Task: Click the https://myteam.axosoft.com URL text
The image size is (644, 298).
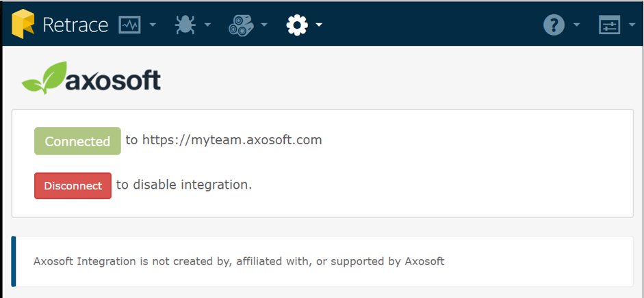Action: pyautogui.click(x=232, y=140)
